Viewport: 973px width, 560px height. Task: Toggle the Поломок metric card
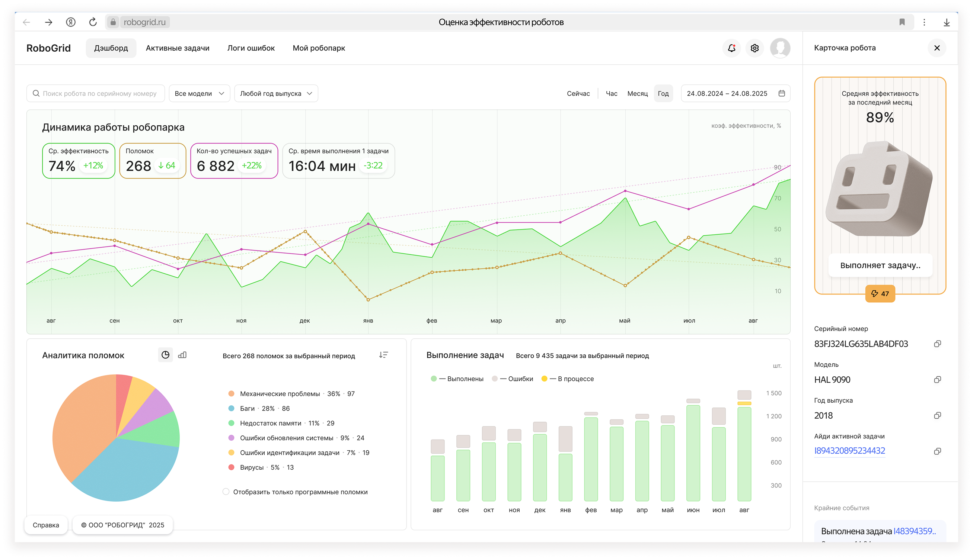point(152,161)
